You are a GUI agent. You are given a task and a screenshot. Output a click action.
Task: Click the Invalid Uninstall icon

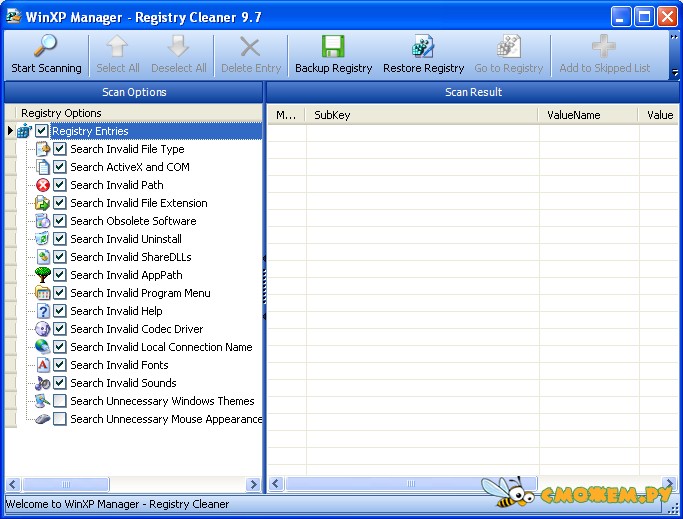pos(43,239)
